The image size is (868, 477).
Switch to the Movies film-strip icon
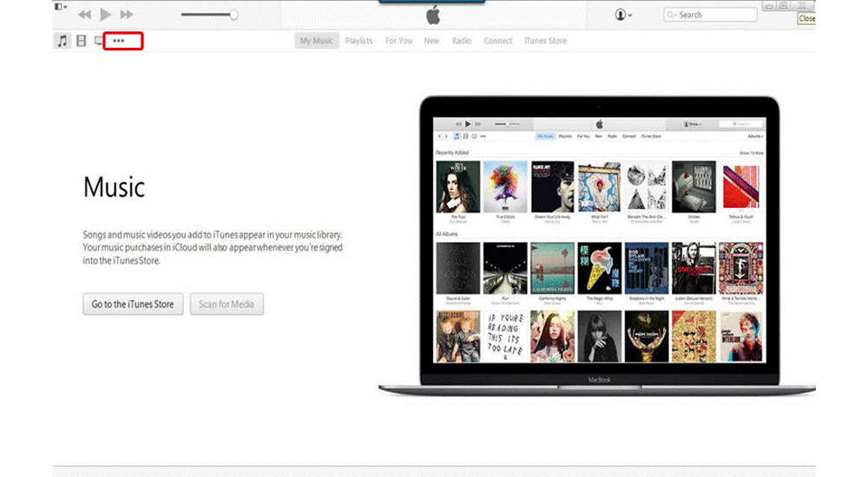click(x=82, y=41)
